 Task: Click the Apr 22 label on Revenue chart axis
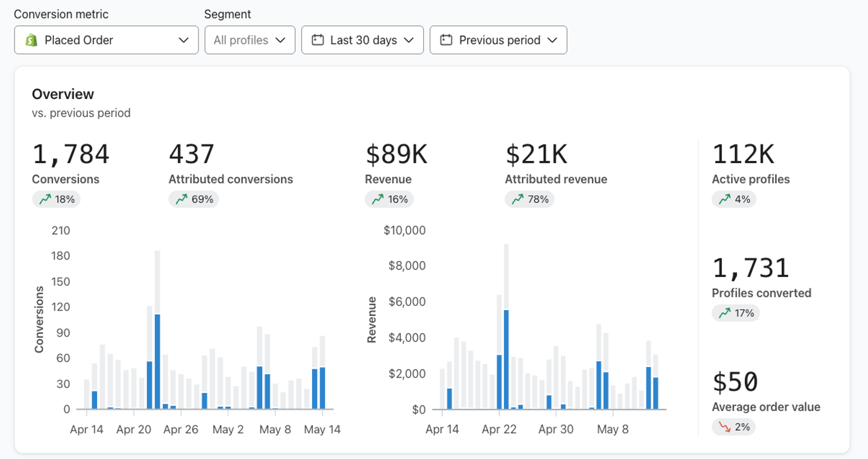click(x=499, y=430)
